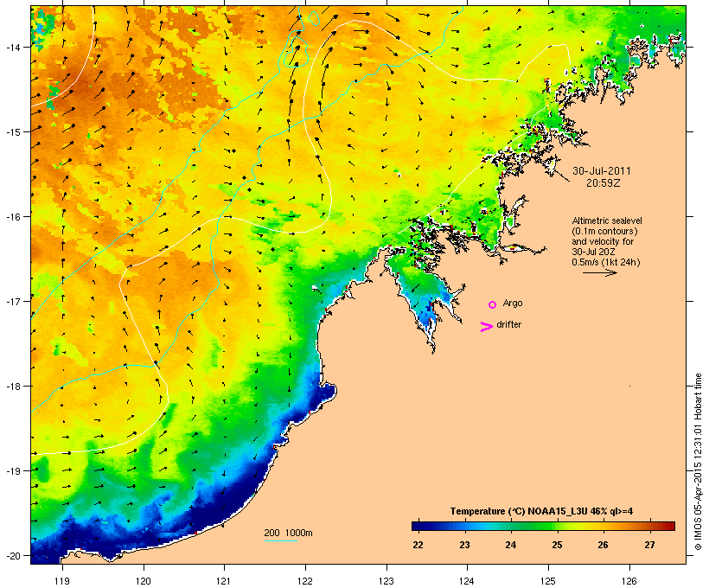
Task: Click the time label 20:59Z
Action: (604, 183)
